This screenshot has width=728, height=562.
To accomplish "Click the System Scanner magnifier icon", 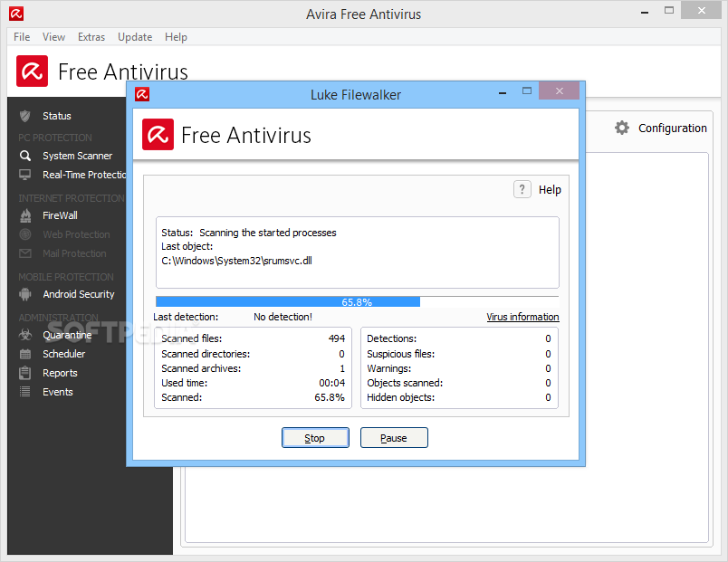I will [x=25, y=156].
